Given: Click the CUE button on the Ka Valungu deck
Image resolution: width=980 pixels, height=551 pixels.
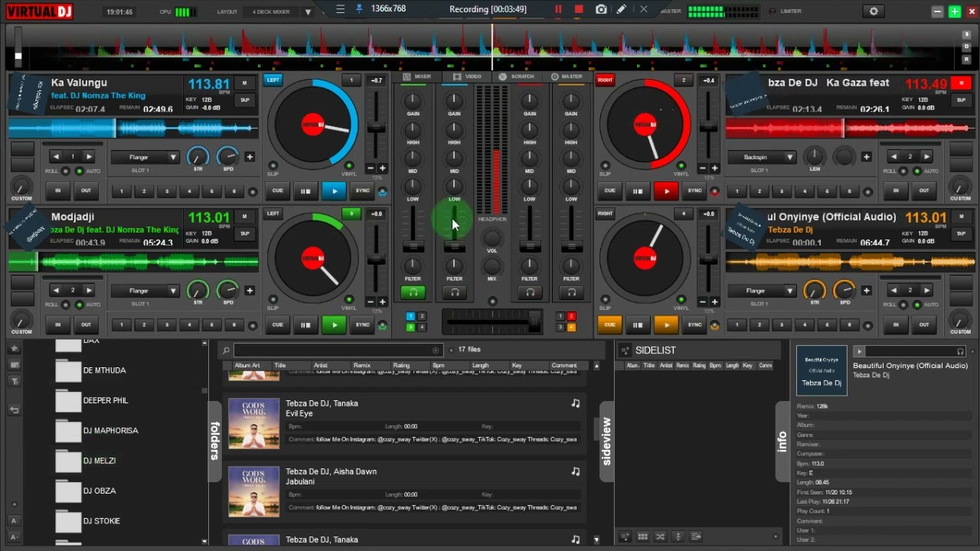Looking at the screenshot, I should tap(277, 191).
